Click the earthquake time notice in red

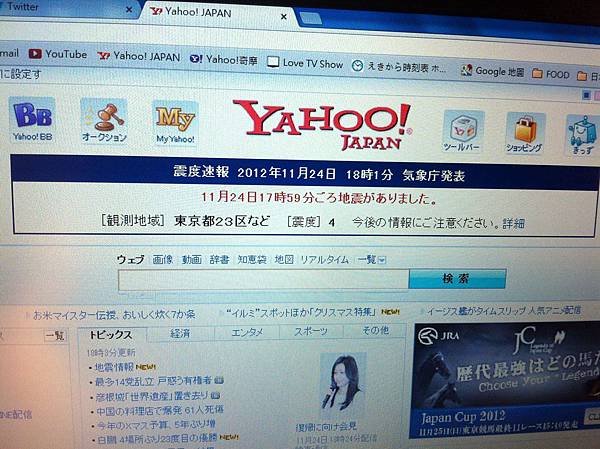[319, 198]
